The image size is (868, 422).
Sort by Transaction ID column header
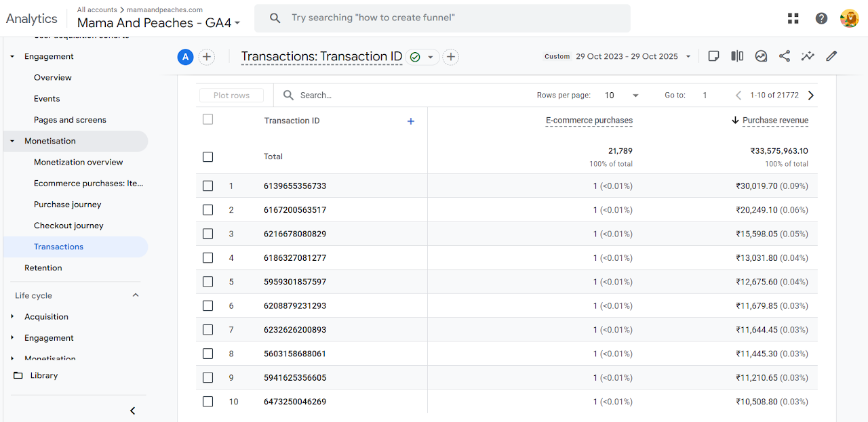click(292, 121)
